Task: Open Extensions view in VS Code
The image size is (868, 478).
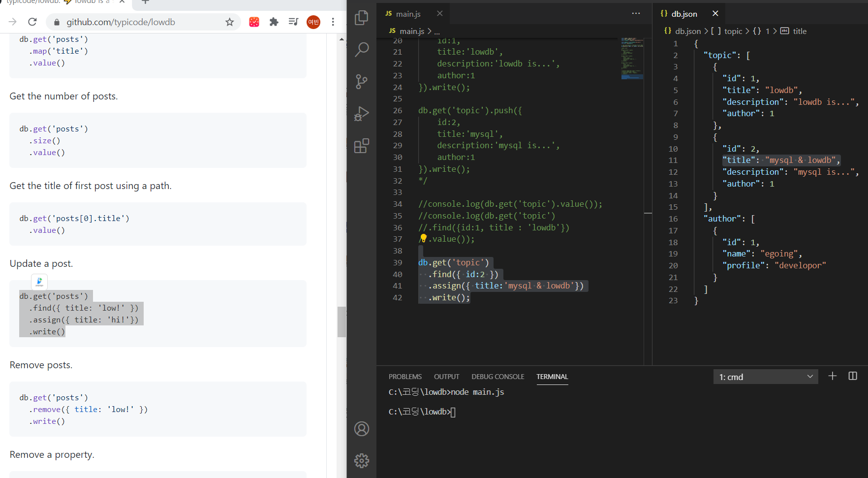Action: [362, 146]
